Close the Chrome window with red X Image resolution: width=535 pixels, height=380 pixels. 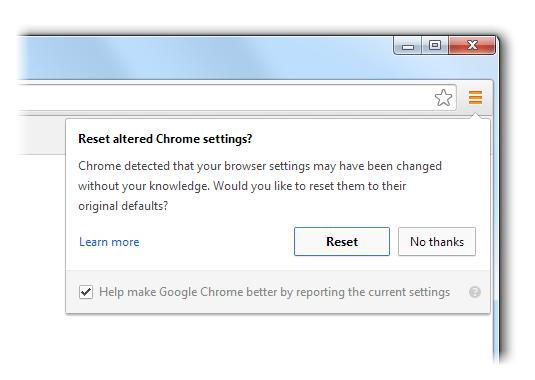(x=472, y=45)
